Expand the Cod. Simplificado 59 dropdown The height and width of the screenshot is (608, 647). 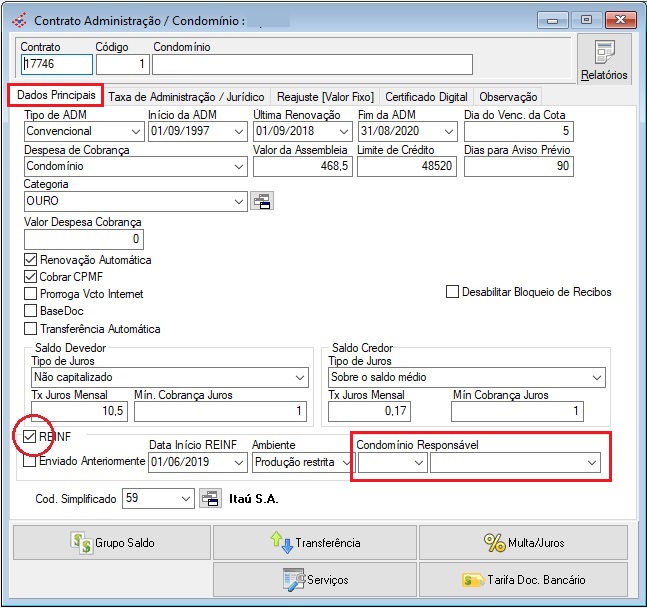pos(186,499)
